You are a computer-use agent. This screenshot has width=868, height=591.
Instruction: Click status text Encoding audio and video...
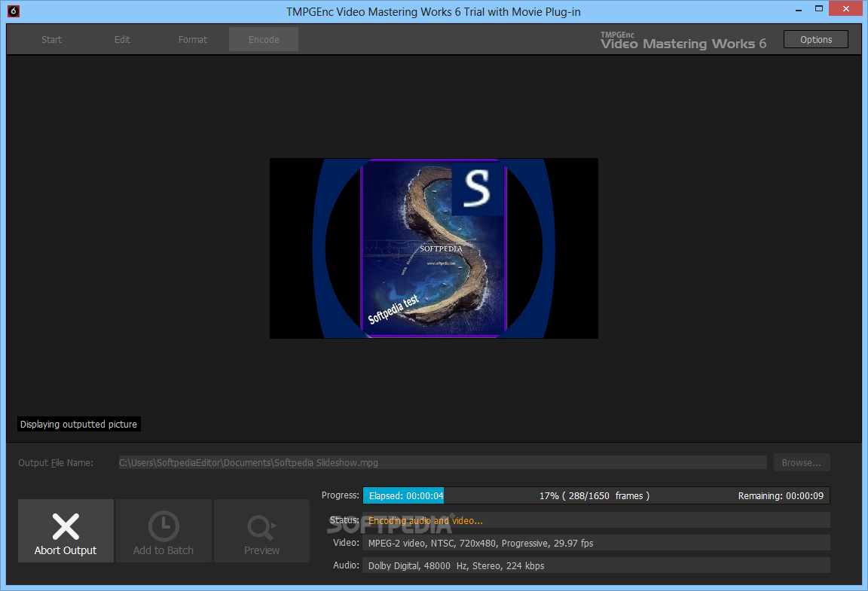(425, 521)
